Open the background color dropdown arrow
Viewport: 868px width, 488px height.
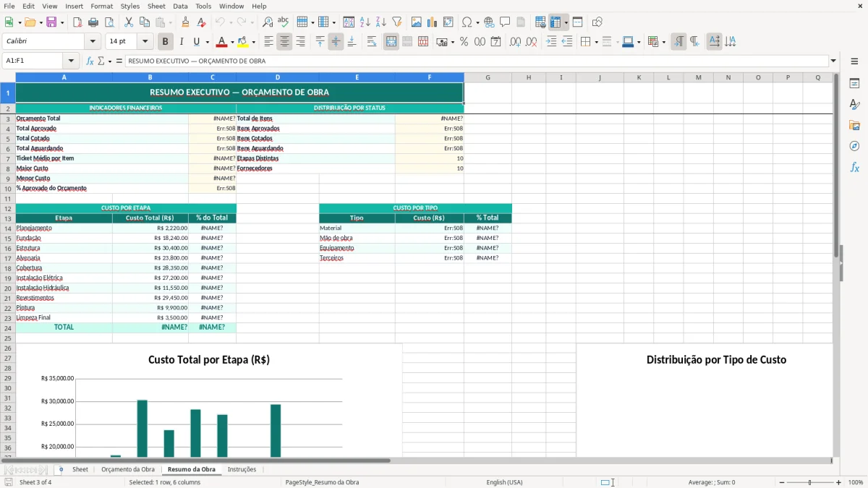pyautogui.click(x=253, y=42)
